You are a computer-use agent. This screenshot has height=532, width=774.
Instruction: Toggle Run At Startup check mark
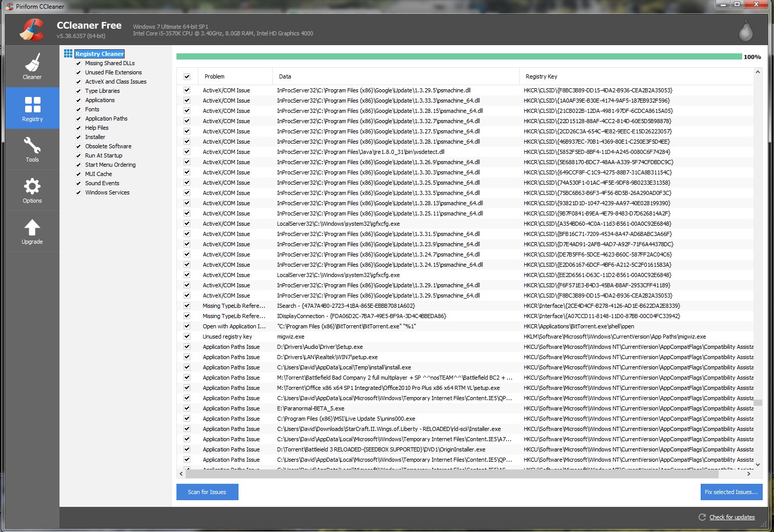(78, 155)
